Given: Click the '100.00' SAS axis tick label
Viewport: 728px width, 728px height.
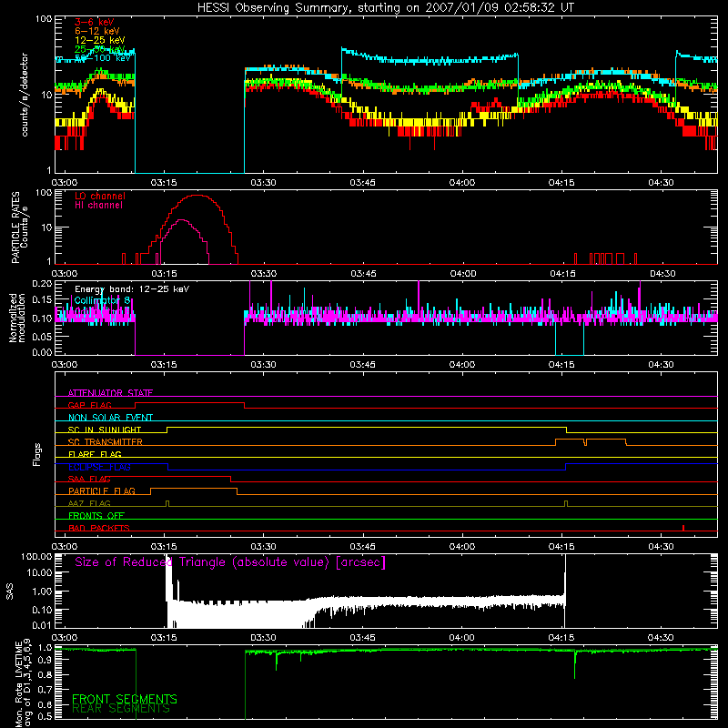Looking at the screenshot, I should pyautogui.click(x=36, y=556).
